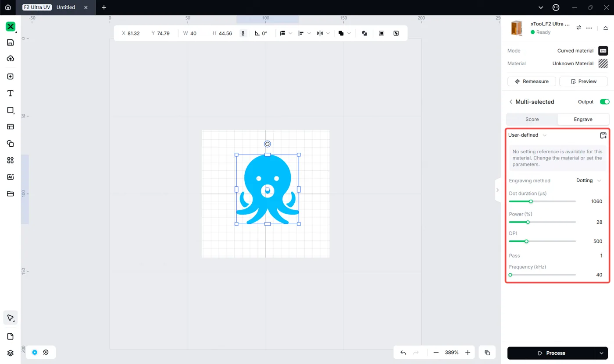
Task: Select the Text tool
Action: tap(11, 93)
